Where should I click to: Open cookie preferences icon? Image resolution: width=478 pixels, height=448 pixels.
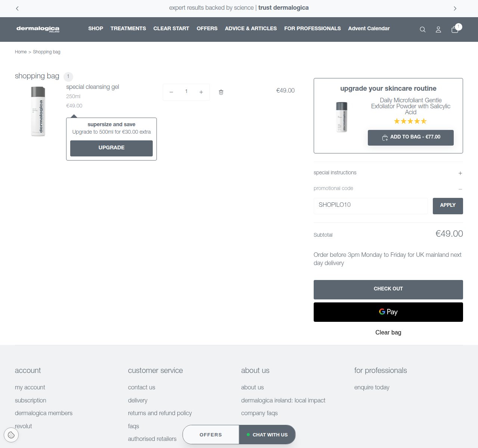pyautogui.click(x=11, y=435)
